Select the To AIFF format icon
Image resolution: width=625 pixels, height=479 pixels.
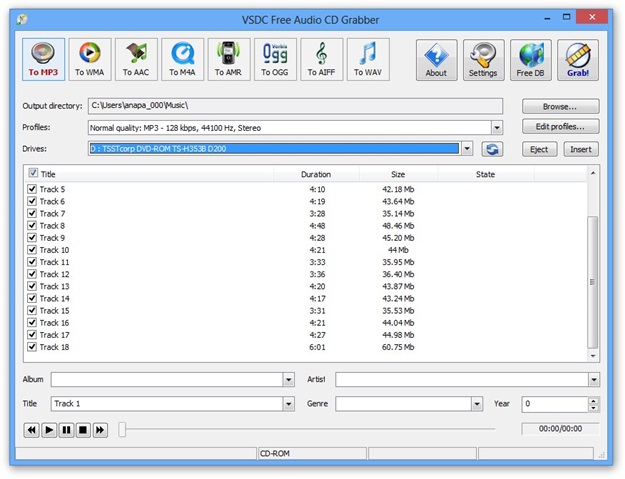pos(322,59)
